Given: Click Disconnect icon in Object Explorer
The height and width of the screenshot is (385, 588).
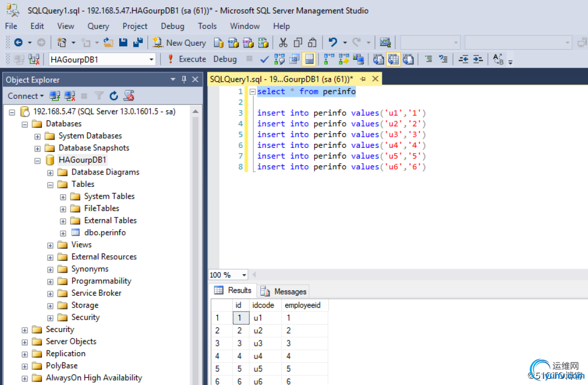Looking at the screenshot, I should click(69, 96).
